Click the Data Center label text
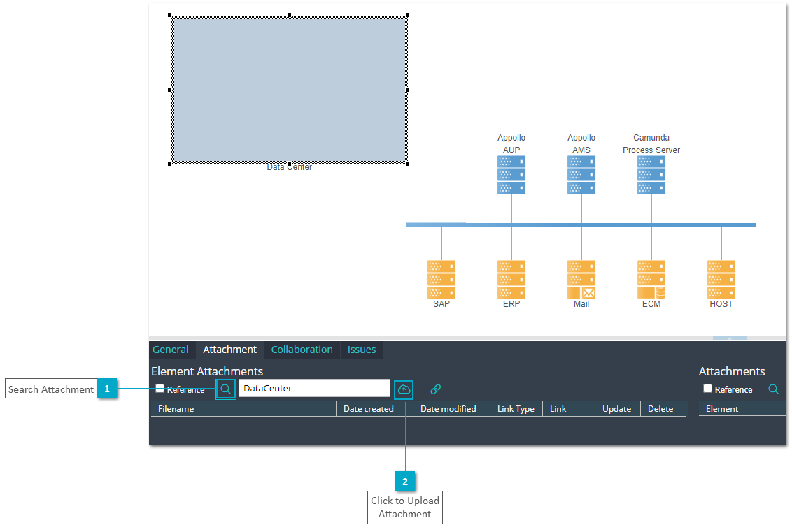Viewport: 792px width, 532px height. point(290,167)
